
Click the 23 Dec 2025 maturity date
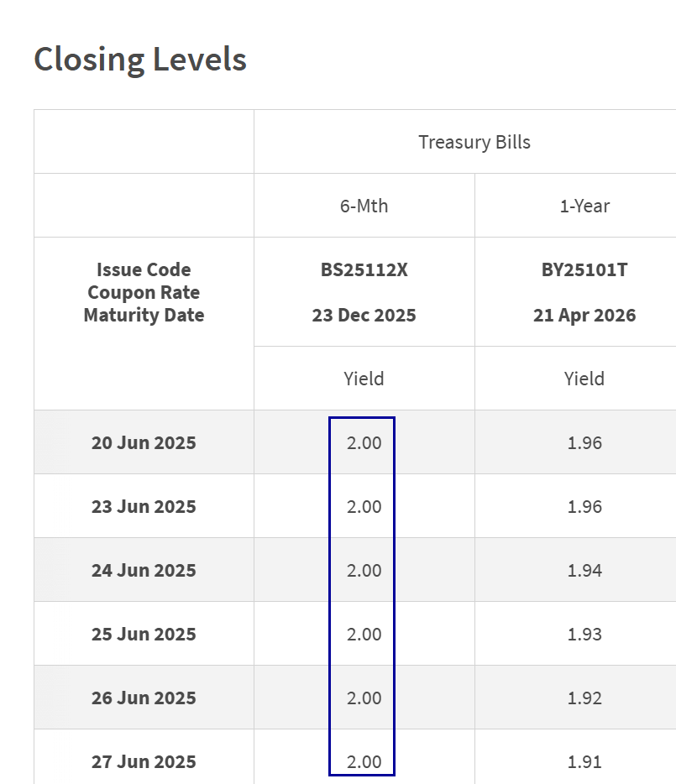(364, 316)
